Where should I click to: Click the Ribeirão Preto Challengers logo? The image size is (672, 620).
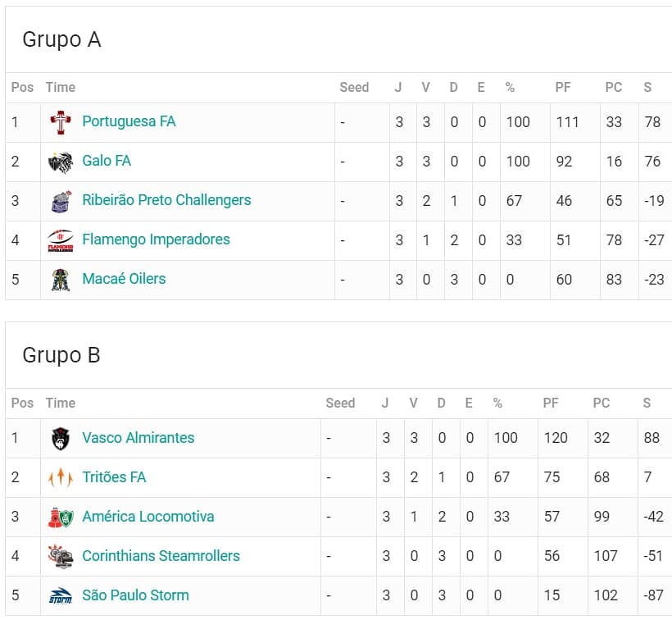pyautogui.click(x=61, y=201)
